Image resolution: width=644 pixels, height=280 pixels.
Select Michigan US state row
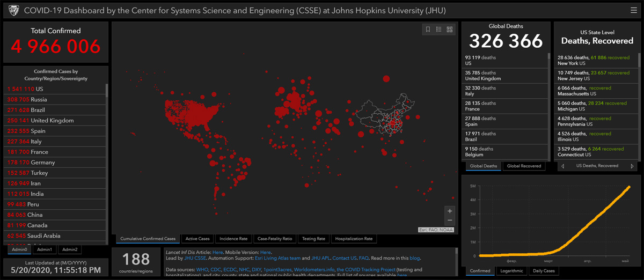(x=596, y=106)
